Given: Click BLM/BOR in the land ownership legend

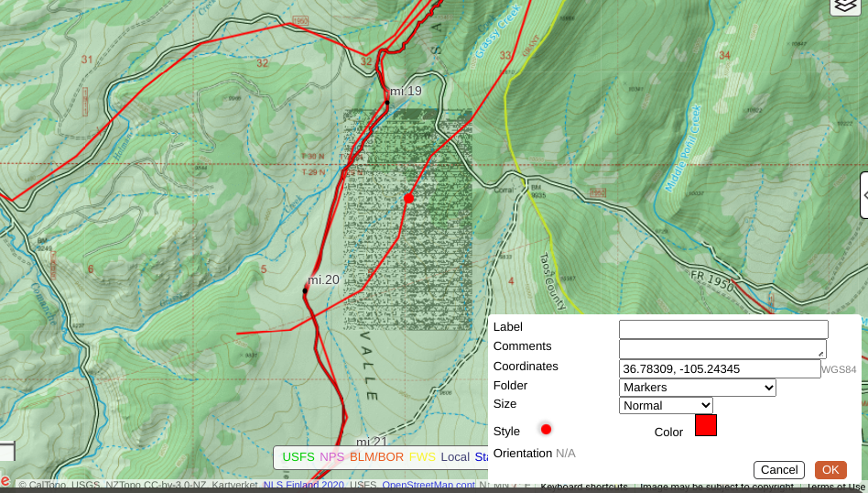Looking at the screenshot, I should tap(376, 456).
